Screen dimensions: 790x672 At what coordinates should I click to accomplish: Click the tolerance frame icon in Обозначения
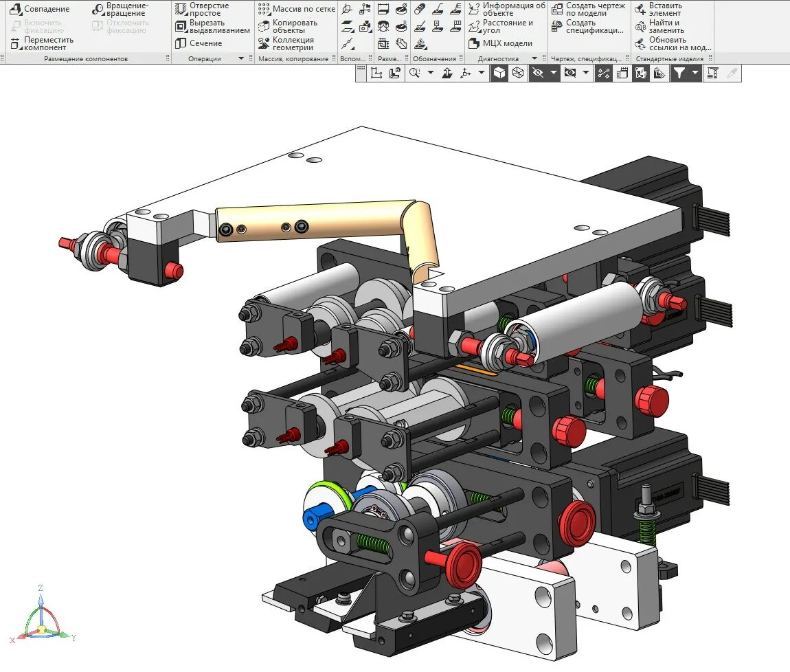coord(455,26)
